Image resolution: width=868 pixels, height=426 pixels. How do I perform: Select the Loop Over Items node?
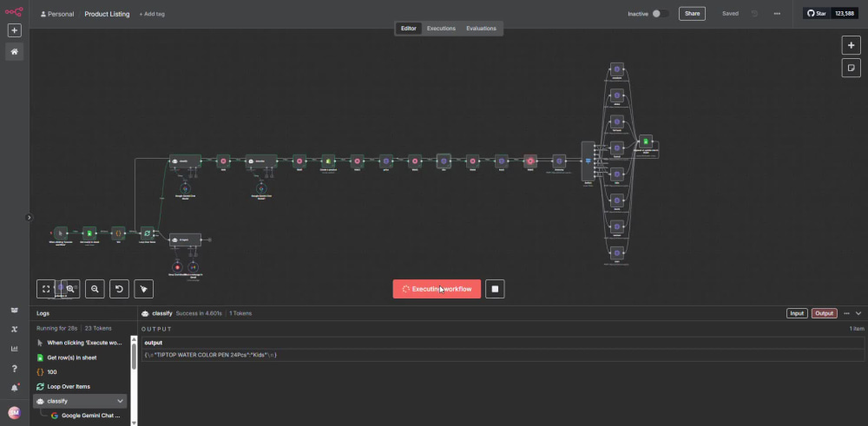pos(147,233)
